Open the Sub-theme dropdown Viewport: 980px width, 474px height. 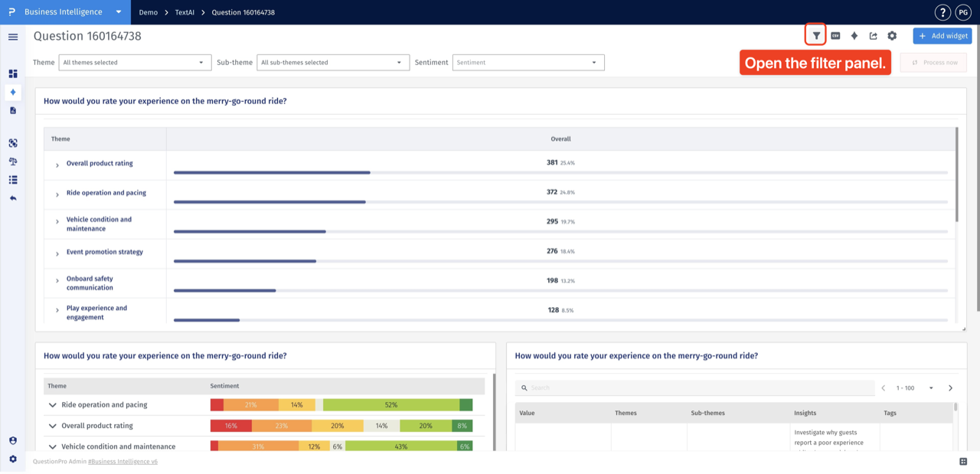[333, 63]
